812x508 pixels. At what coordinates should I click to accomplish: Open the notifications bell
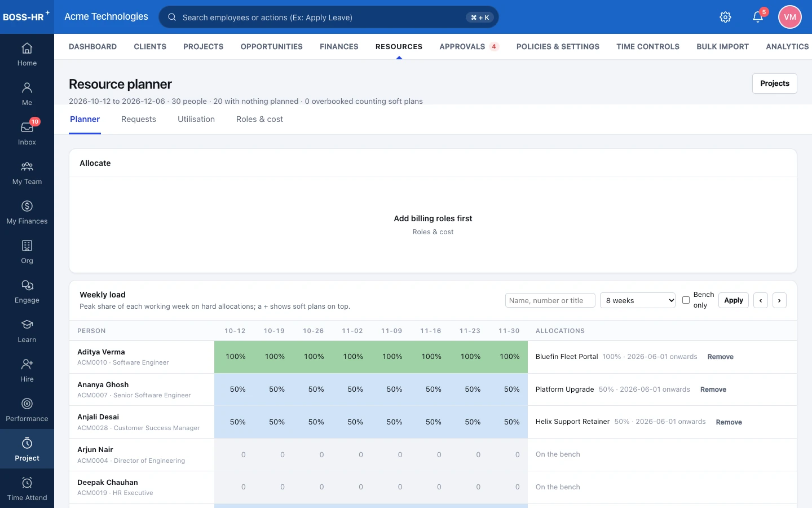(x=758, y=17)
